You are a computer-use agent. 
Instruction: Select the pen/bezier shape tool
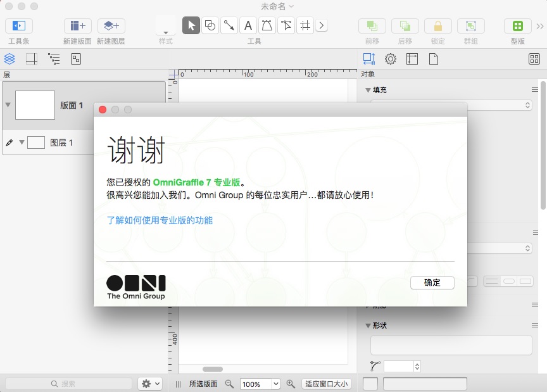(x=267, y=25)
